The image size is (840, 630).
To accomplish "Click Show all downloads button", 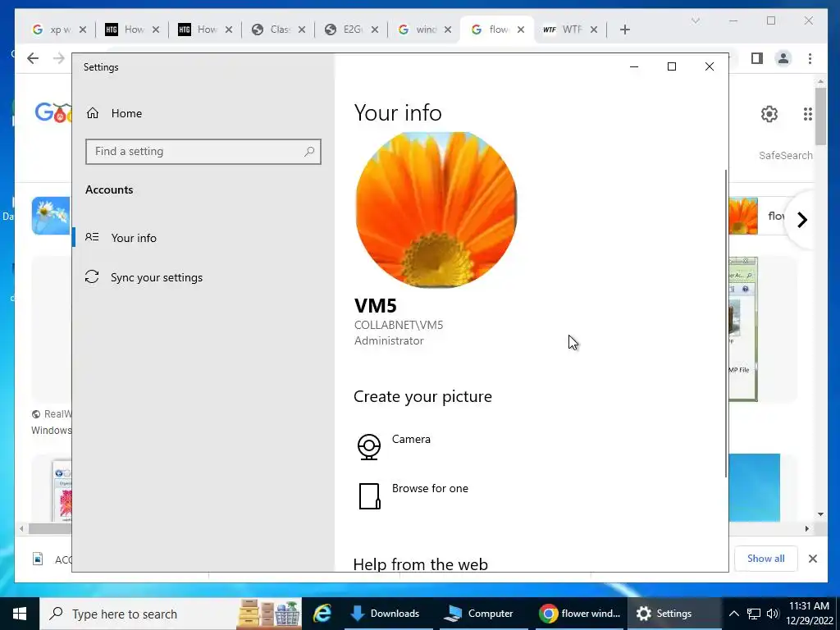I will [x=765, y=558].
